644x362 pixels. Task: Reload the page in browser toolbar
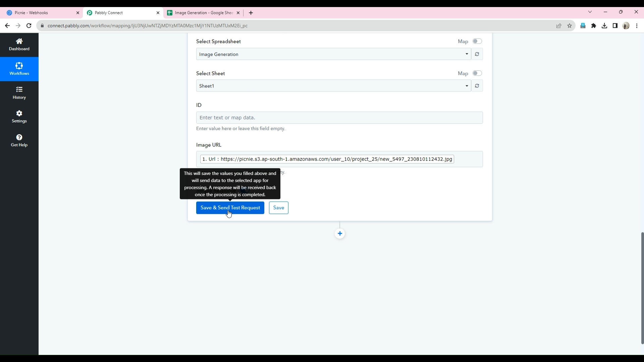click(29, 26)
